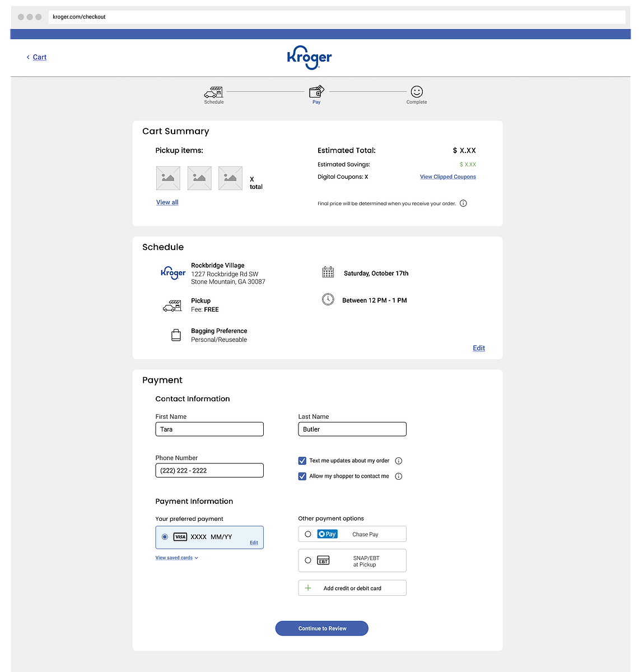Click the Schedule step label

coord(214,102)
